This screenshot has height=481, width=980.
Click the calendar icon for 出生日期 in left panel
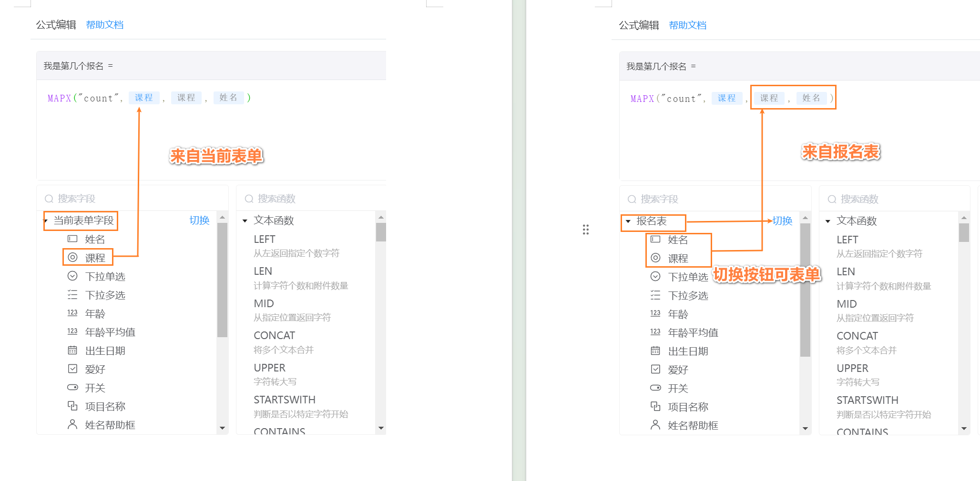click(x=72, y=351)
